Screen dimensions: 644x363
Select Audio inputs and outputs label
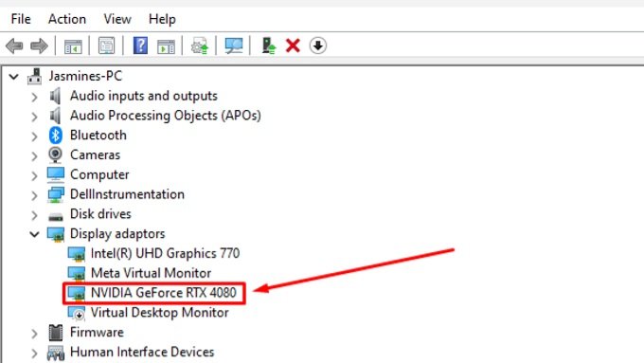[x=144, y=96]
